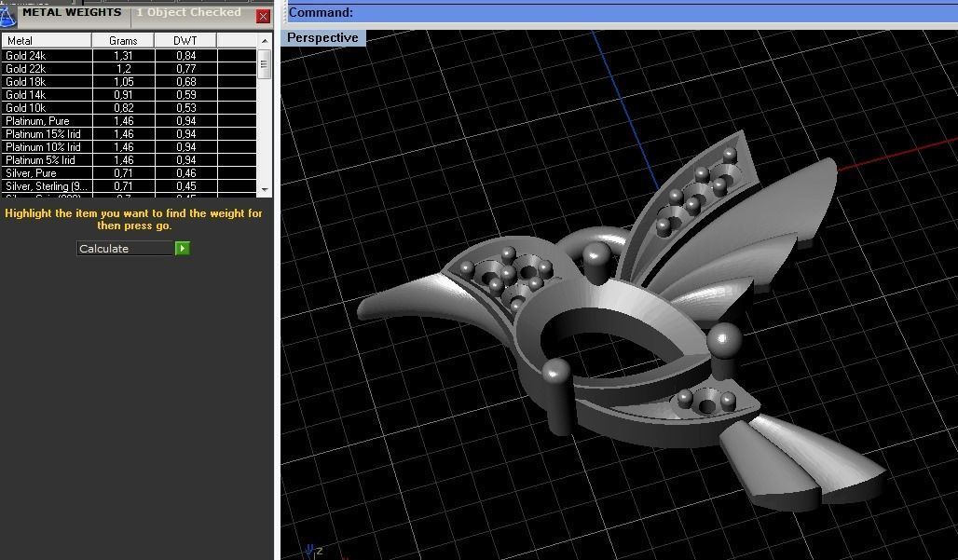
Task: Click the Metal Weights scale icon
Action: [7, 16]
